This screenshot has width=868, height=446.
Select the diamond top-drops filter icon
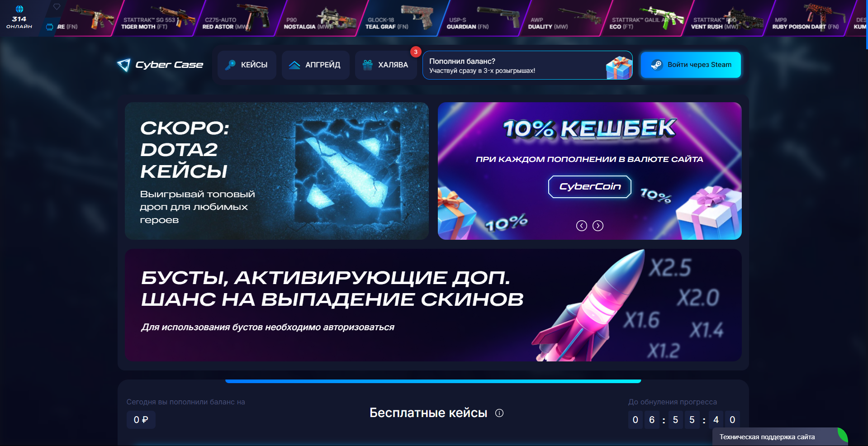pyautogui.click(x=57, y=7)
